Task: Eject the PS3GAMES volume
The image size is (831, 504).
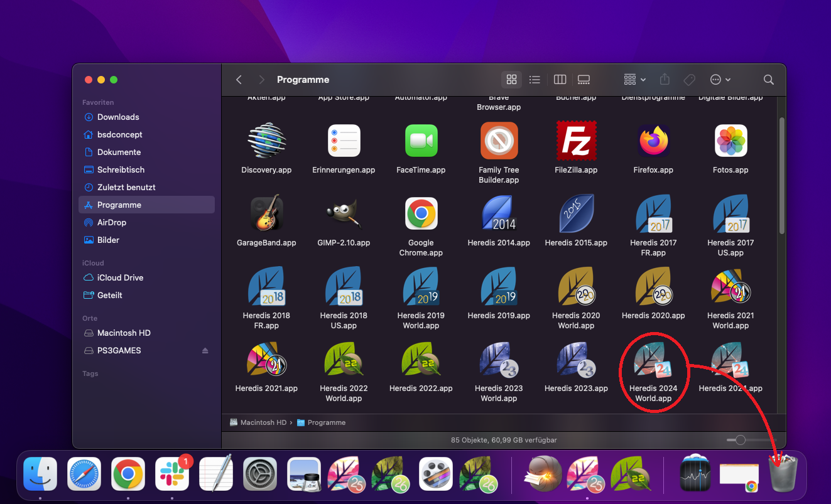Action: [205, 351]
